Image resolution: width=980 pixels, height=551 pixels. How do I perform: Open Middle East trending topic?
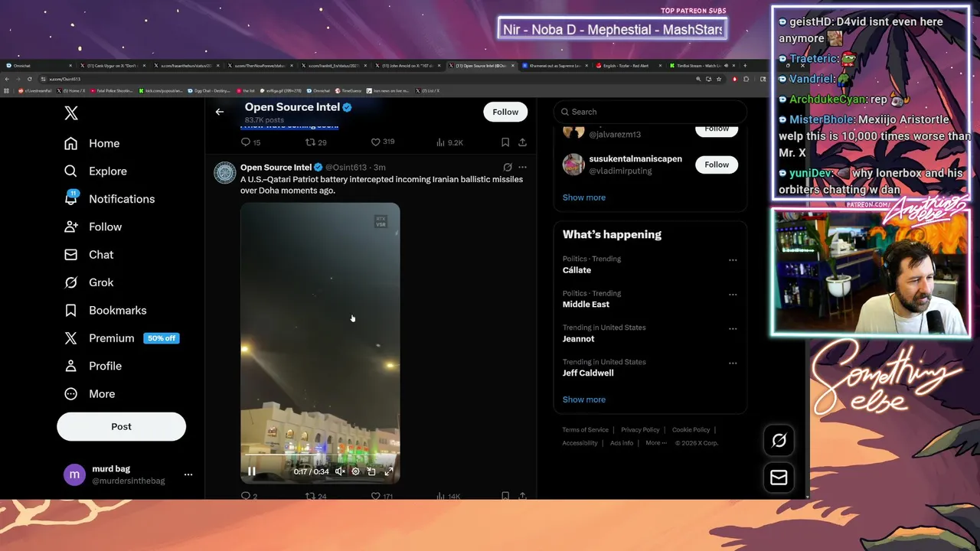(x=586, y=305)
